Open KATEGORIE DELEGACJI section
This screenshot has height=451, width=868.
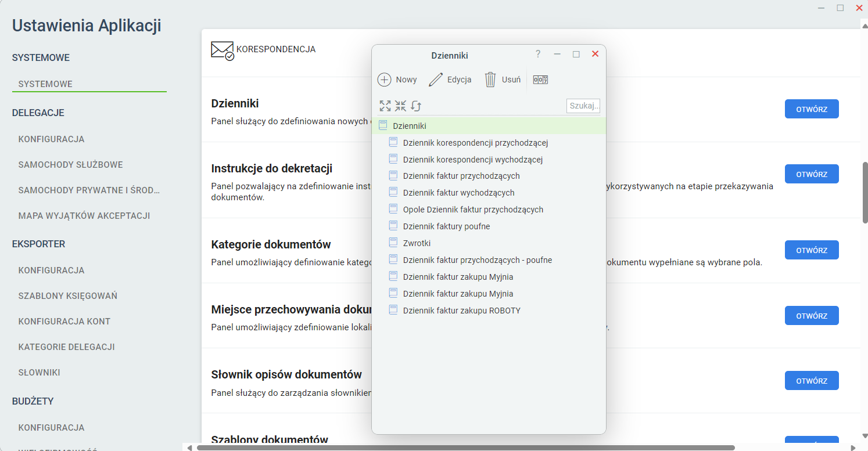(66, 347)
